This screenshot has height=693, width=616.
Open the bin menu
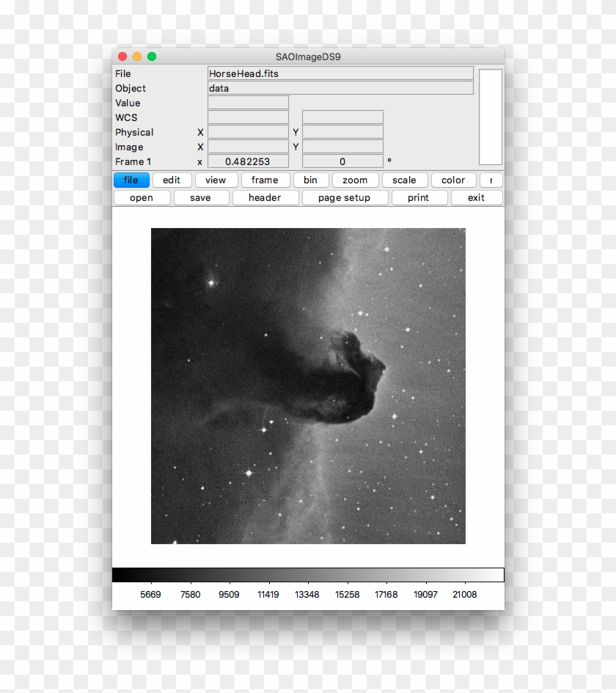click(x=310, y=180)
